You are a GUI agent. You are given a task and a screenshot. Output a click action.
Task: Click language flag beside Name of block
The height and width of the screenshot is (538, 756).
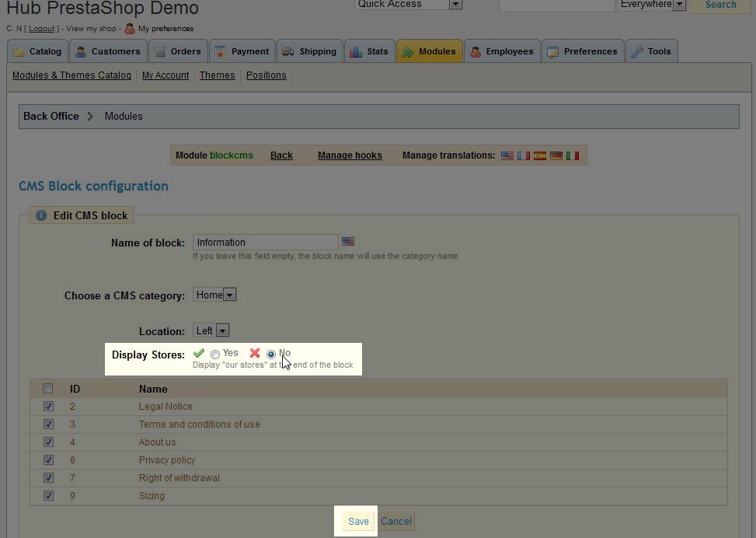(x=348, y=242)
